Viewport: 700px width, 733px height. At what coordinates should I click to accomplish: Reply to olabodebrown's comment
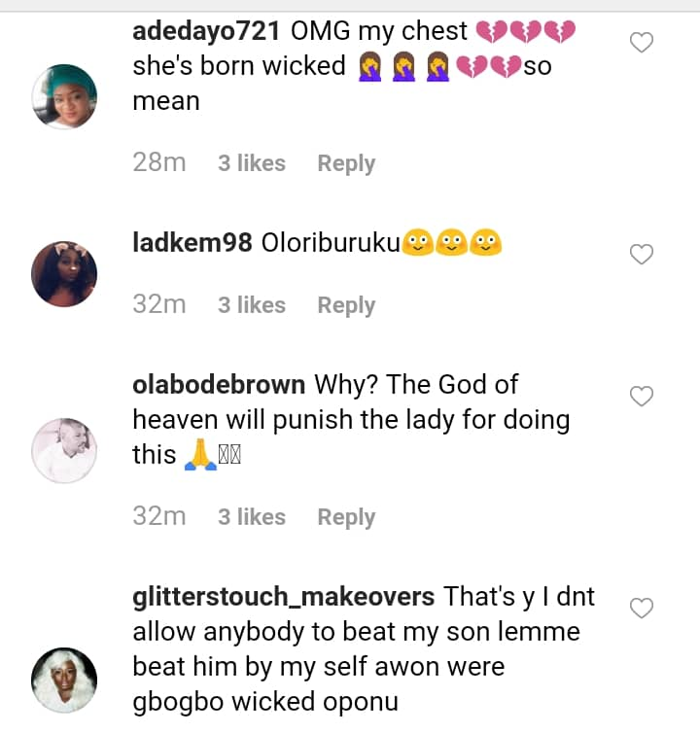pos(346,517)
